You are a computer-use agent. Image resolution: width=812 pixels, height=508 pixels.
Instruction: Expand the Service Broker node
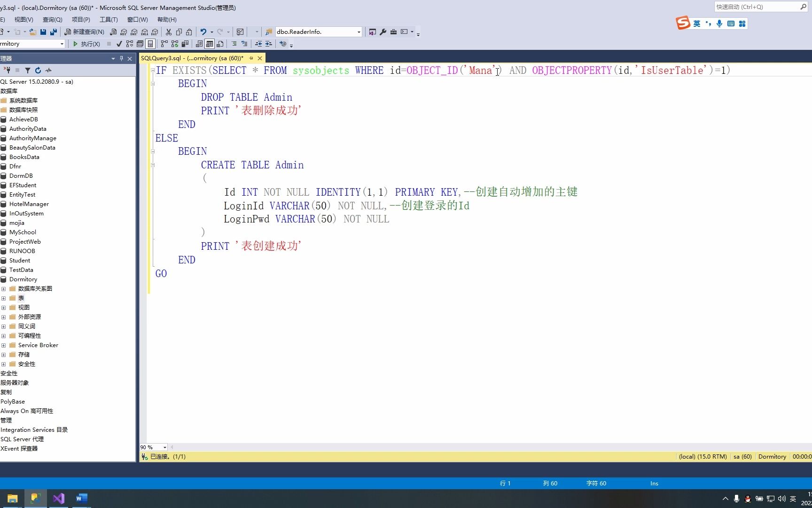click(x=4, y=345)
